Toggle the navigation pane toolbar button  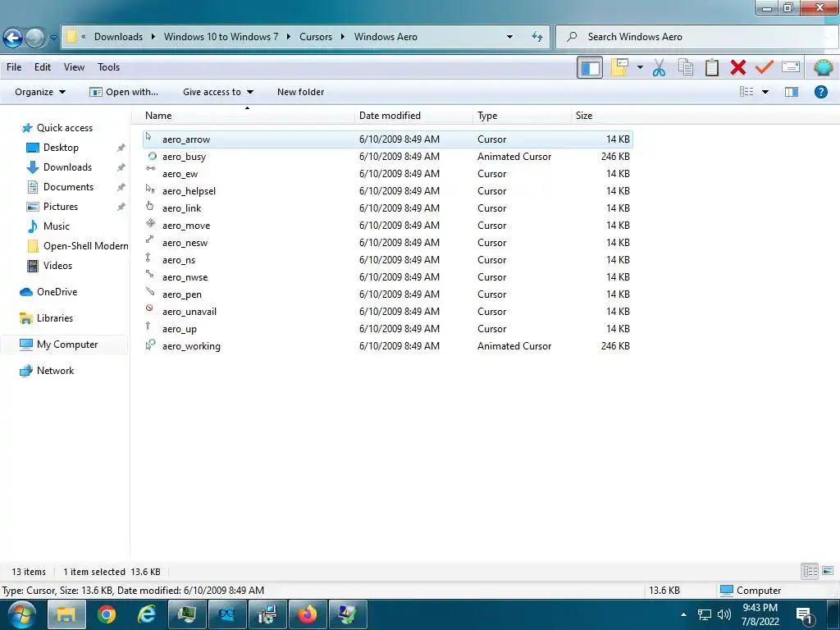pyautogui.click(x=590, y=67)
